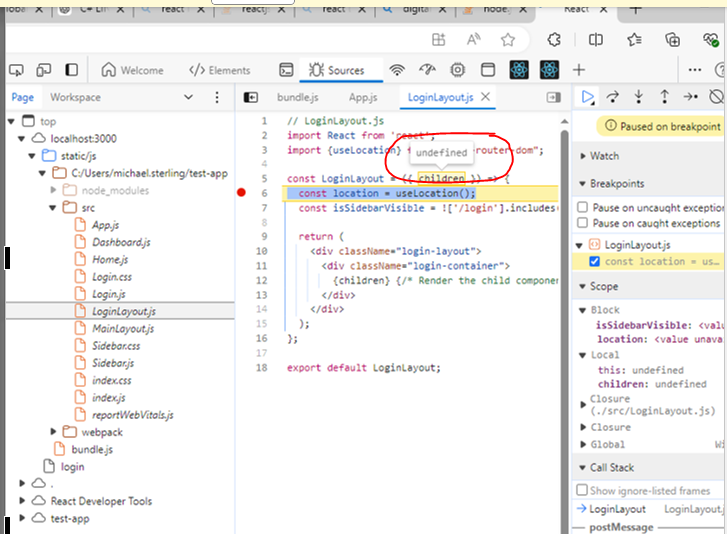Switch to bundle.js editor tab

pyautogui.click(x=298, y=97)
